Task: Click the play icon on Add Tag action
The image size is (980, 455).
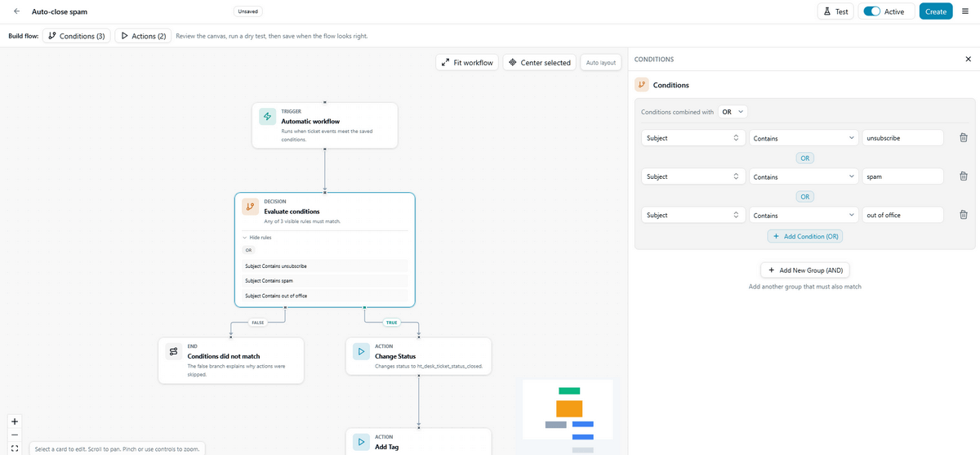Action: (361, 442)
